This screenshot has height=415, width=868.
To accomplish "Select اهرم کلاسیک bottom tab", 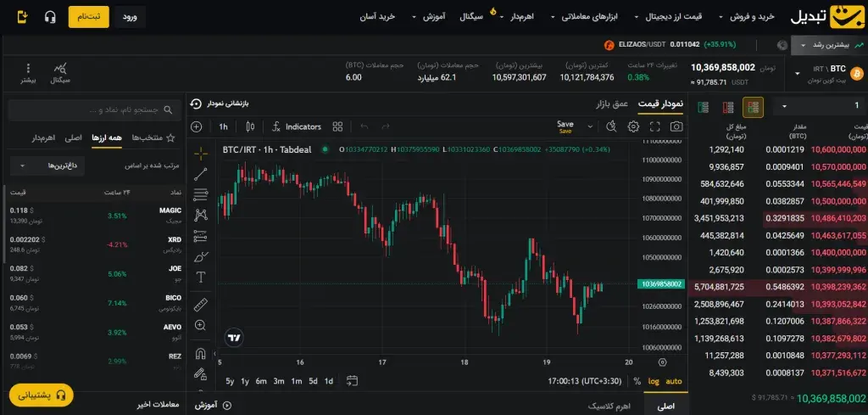I will pyautogui.click(x=609, y=406).
